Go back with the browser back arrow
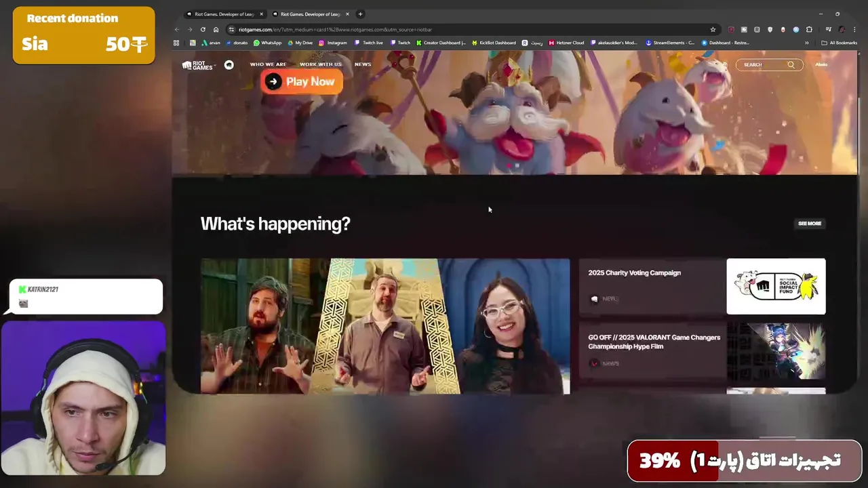This screenshot has width=868, height=488. click(x=177, y=29)
